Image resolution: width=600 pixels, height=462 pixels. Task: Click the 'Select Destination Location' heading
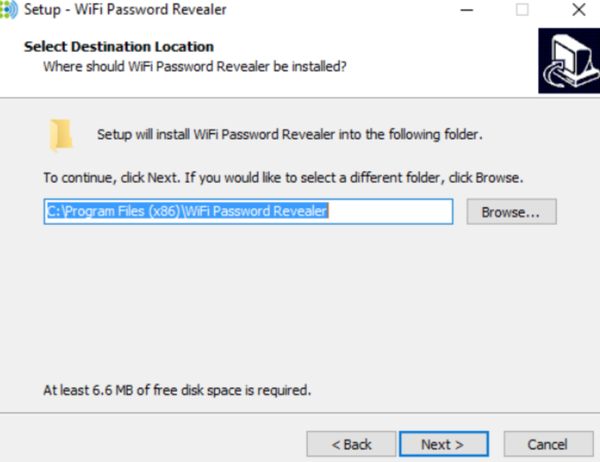(x=118, y=46)
